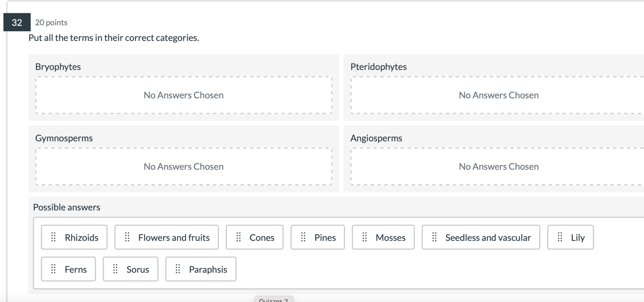
Task: Click the grip dots next to Lily
Action: [560, 237]
